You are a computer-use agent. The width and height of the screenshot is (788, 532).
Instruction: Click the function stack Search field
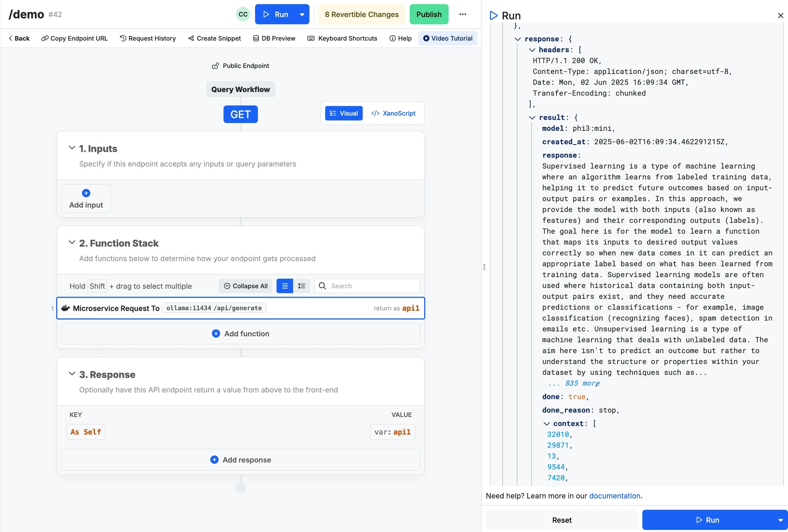coord(373,286)
